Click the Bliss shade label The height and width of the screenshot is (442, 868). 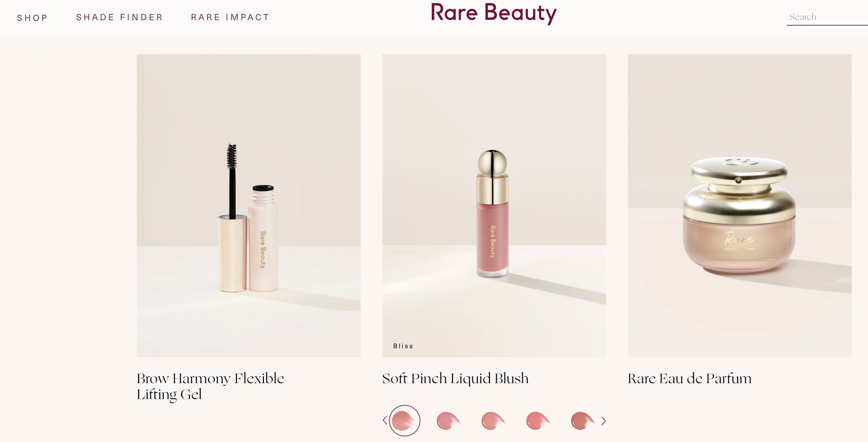click(403, 346)
